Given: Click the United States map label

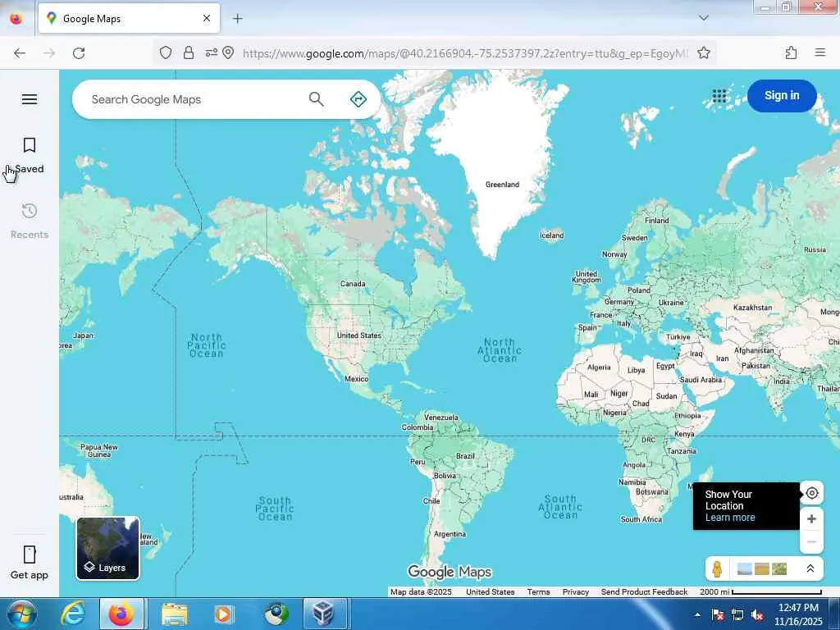Looking at the screenshot, I should pyautogui.click(x=359, y=336).
